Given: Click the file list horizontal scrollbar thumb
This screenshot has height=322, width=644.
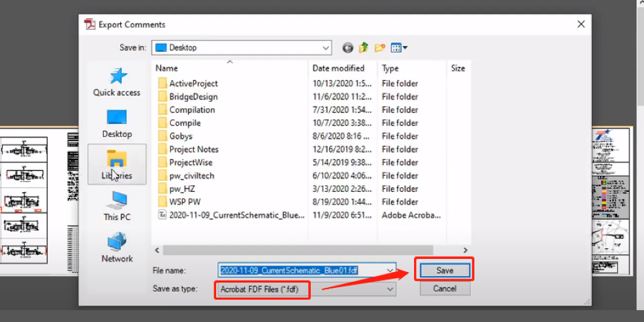Looking at the screenshot, I should point(298,250).
